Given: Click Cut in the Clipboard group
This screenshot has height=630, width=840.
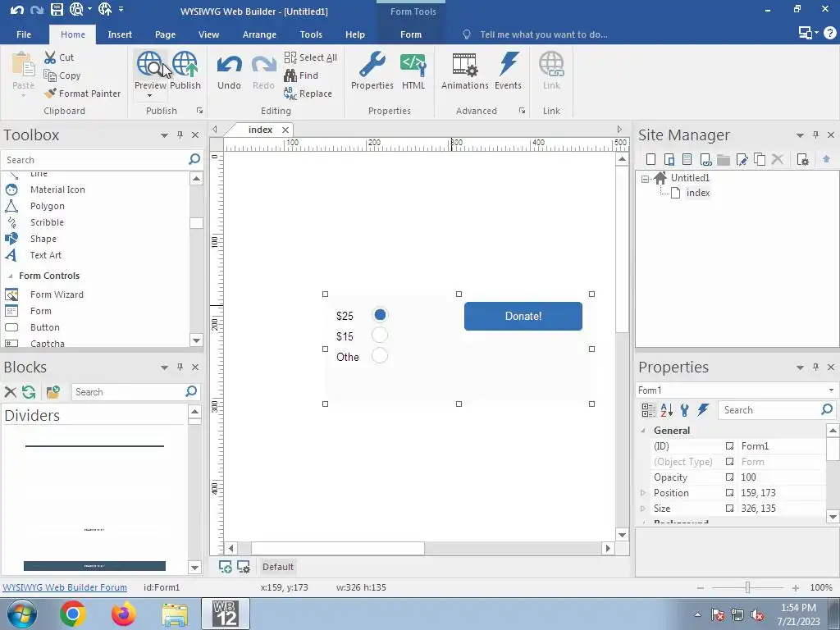Looking at the screenshot, I should point(59,57).
